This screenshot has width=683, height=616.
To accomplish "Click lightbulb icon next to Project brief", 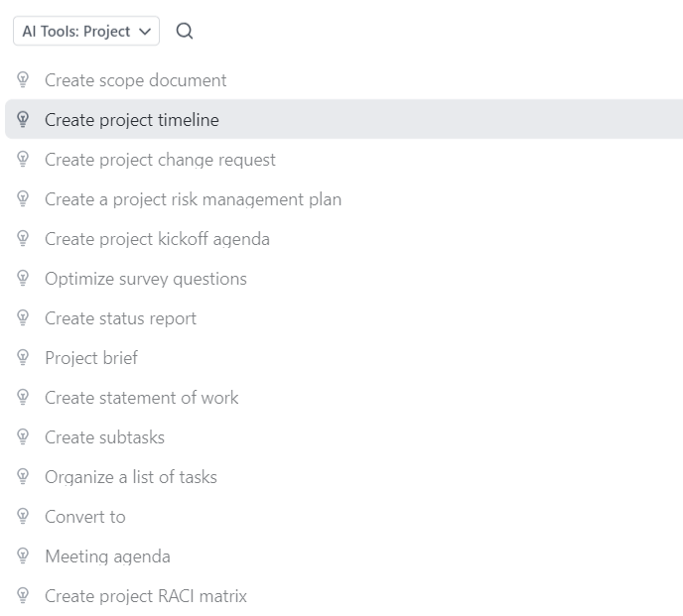I will point(23,357).
